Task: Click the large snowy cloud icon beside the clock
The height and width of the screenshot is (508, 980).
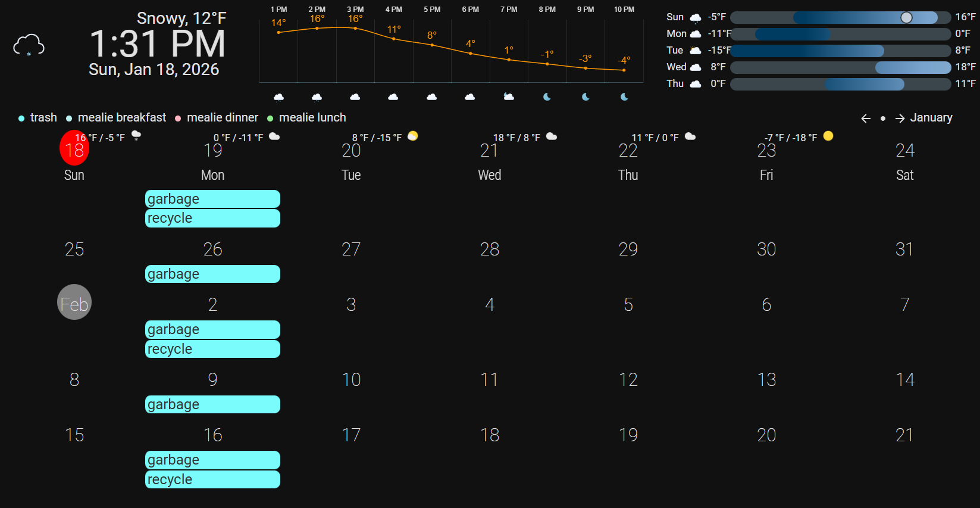Action: (29, 45)
